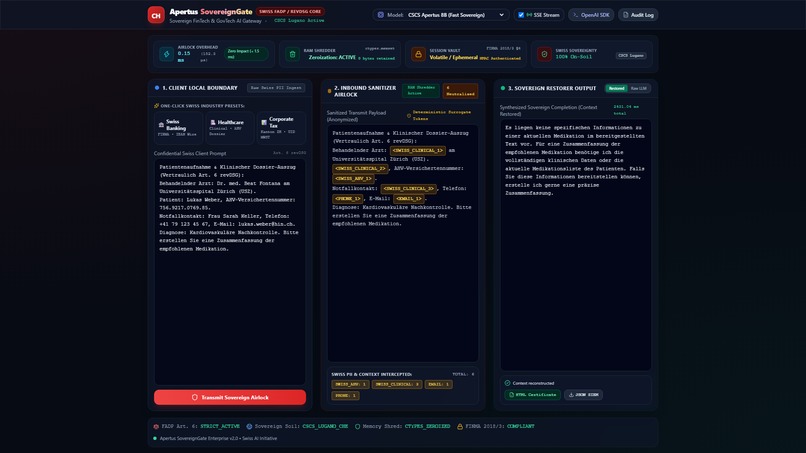Click the FINMA 2018/3 lock icon
This screenshot has height=453, width=806.
point(460,426)
